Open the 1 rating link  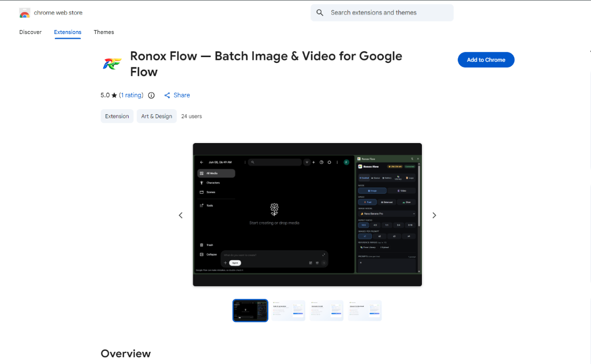click(131, 95)
